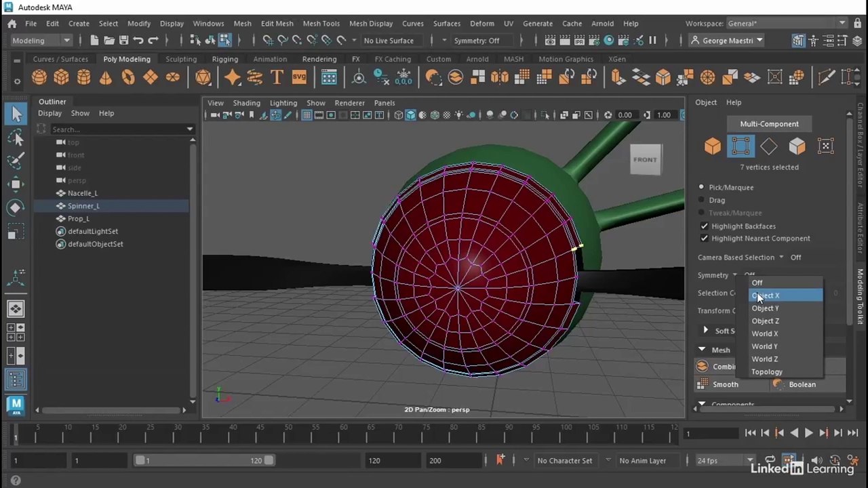Select the Drag radio option
868x488 pixels.
click(x=701, y=200)
